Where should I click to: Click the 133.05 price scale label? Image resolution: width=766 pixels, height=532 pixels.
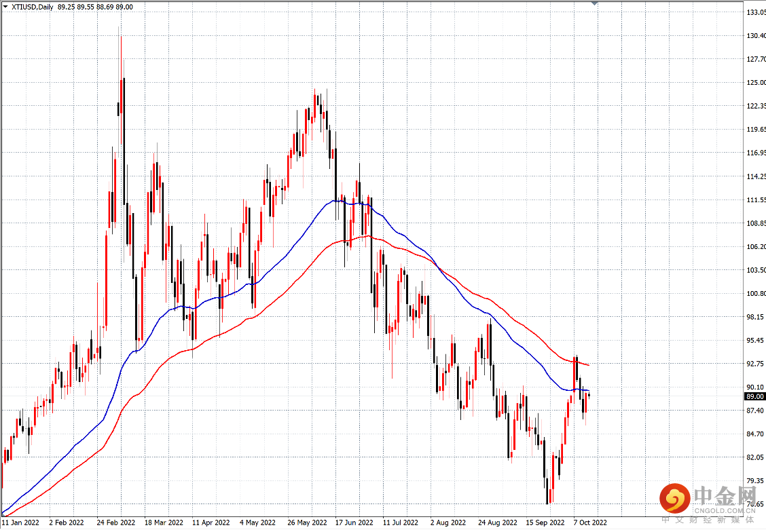pyautogui.click(x=756, y=12)
